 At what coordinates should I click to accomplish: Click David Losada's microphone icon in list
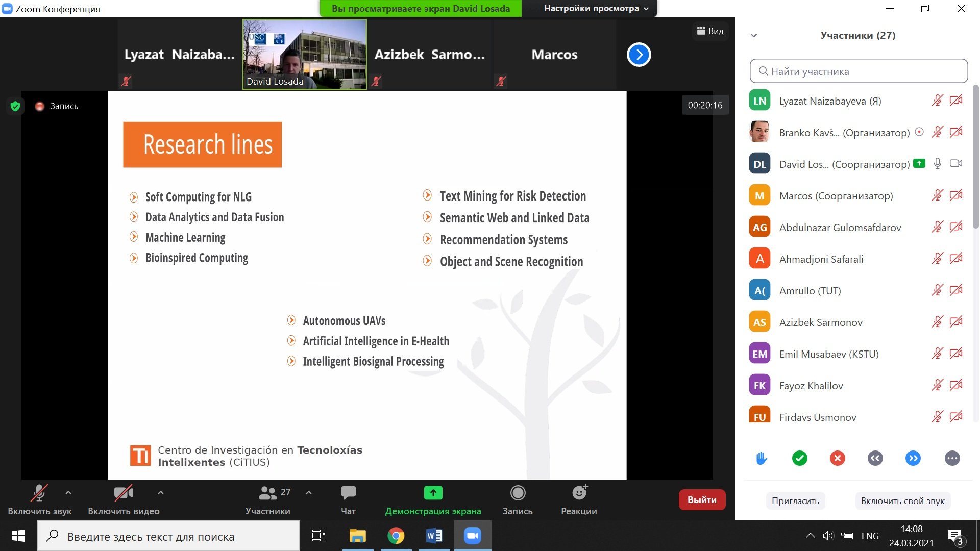coord(938,164)
